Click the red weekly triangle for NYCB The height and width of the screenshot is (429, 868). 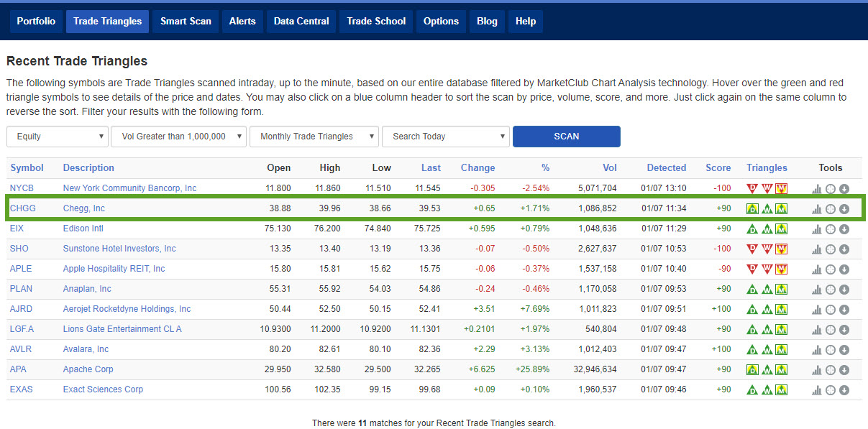point(767,188)
